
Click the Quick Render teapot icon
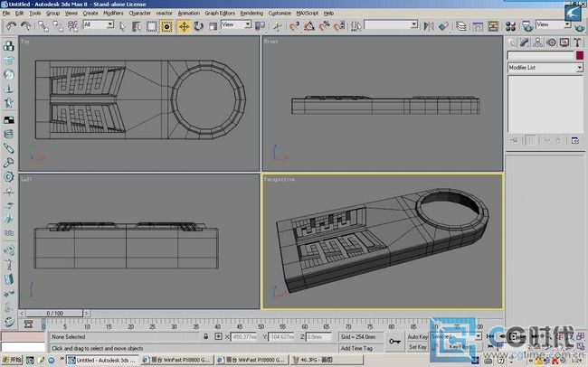(580, 27)
